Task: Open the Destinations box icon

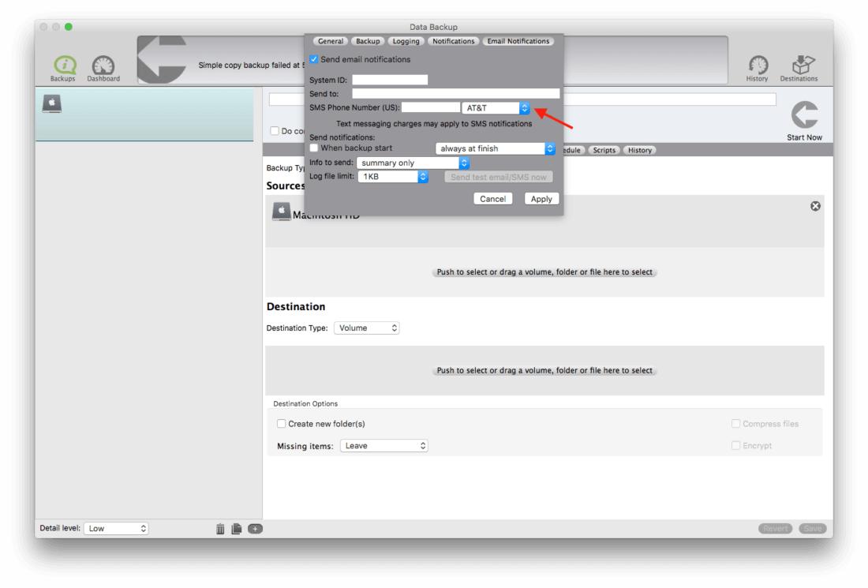Action: pos(799,62)
